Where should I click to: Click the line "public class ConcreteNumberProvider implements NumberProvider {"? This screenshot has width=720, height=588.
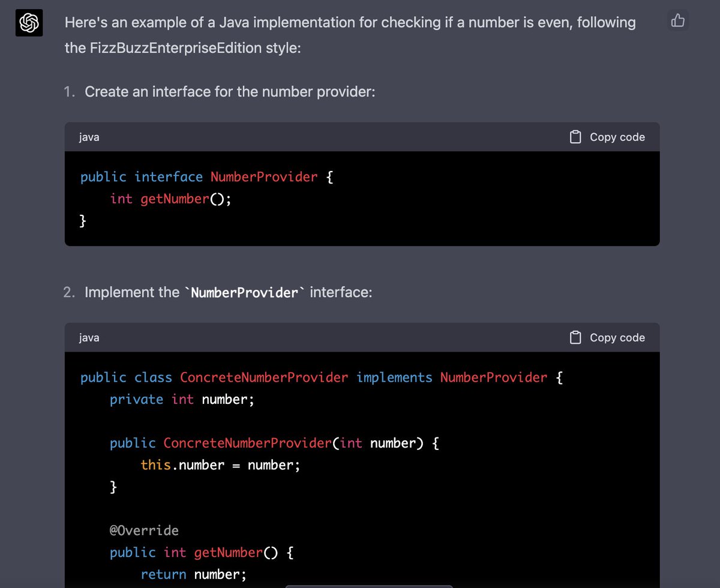coord(322,377)
